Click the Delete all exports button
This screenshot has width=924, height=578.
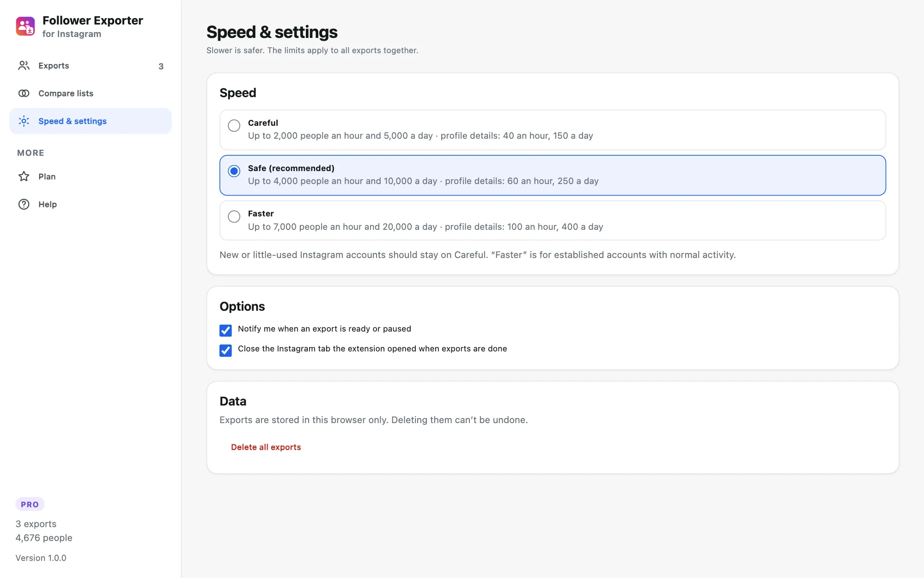(266, 447)
